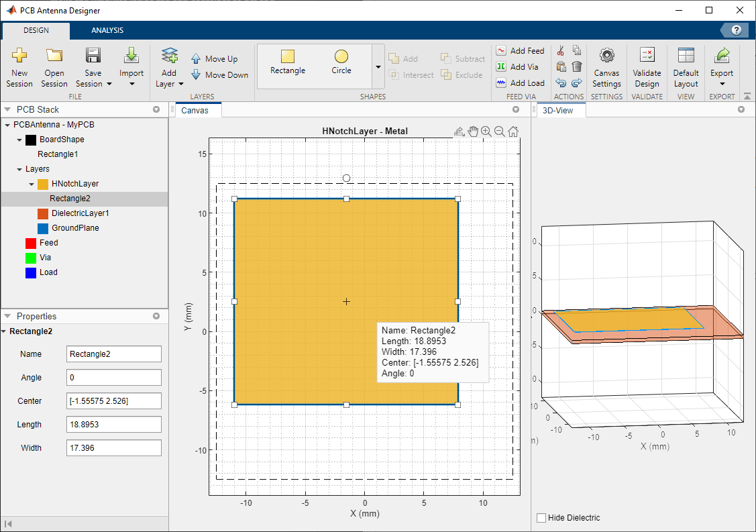Click the Default Layout button
Screen dimensions: 756x532
(x=686, y=67)
